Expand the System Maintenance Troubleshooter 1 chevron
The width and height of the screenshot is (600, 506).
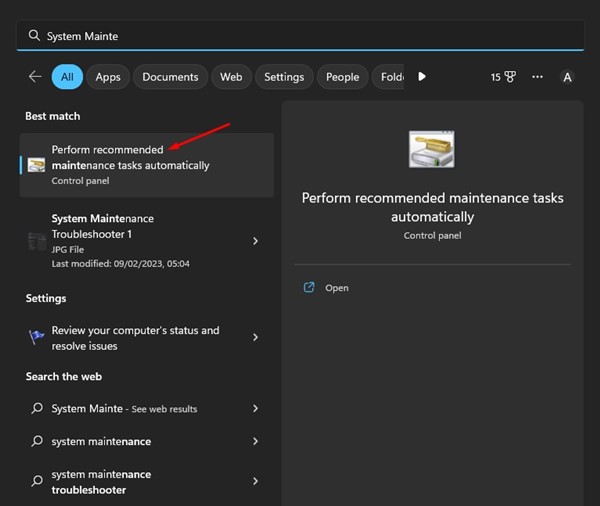255,241
